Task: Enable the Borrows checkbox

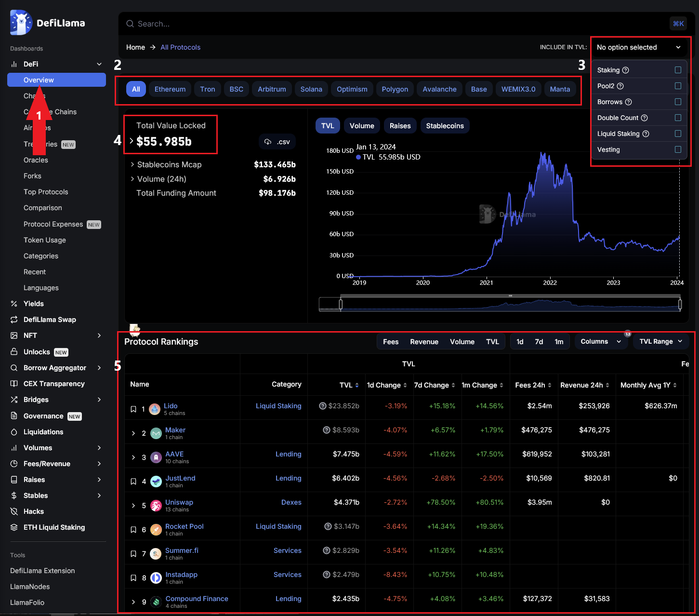Action: (x=678, y=102)
